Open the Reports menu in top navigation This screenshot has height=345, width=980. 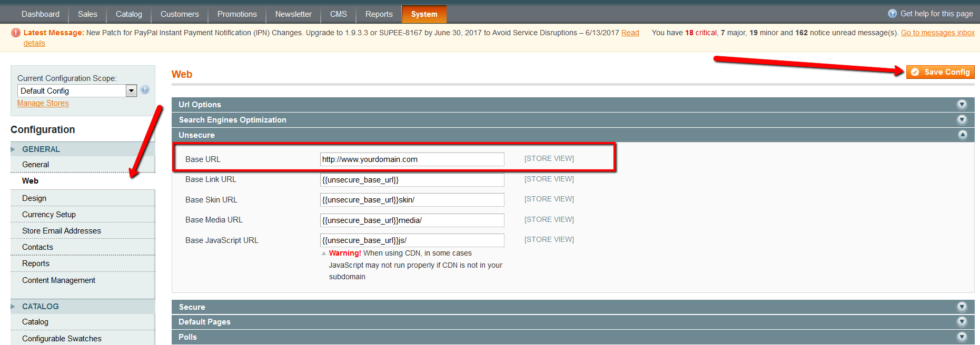[379, 14]
